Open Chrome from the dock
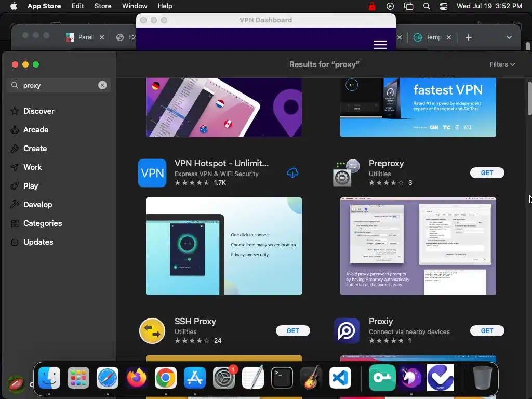The height and width of the screenshot is (399, 532). [166, 378]
